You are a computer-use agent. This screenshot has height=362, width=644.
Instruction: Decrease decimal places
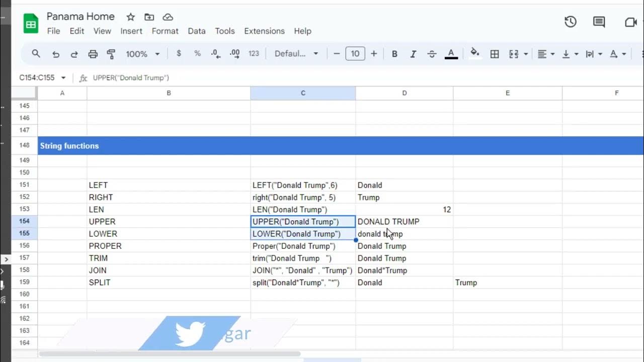(215, 54)
